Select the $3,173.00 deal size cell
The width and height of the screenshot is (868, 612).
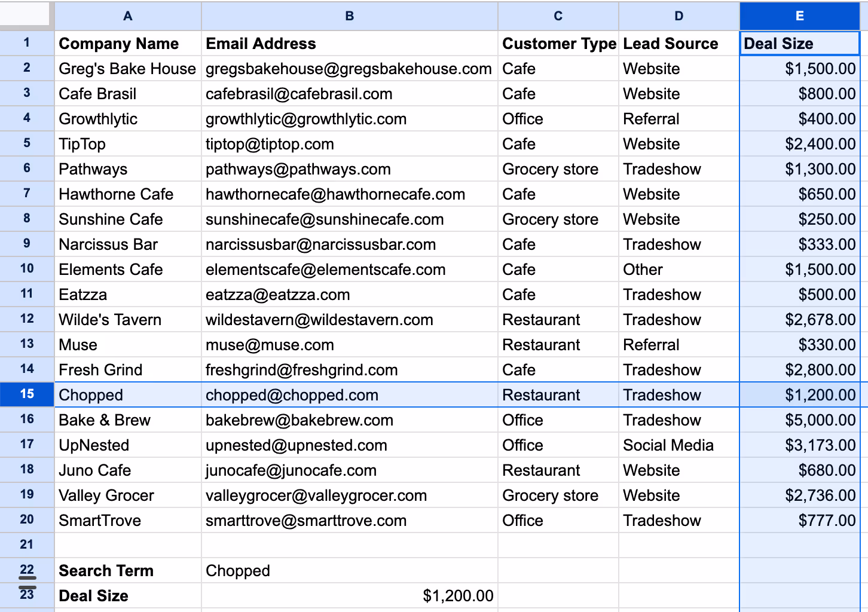click(x=800, y=445)
